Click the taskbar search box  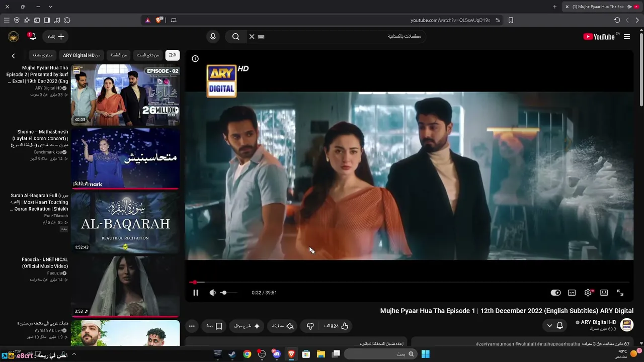(x=380, y=354)
